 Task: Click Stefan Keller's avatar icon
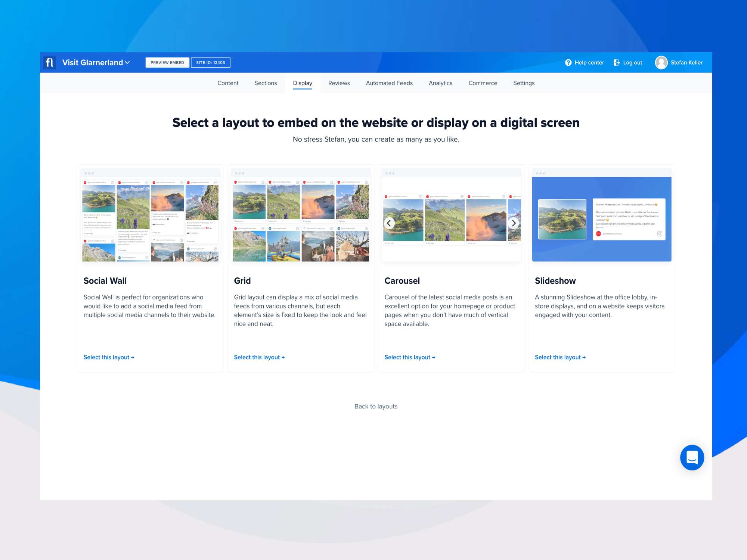[661, 63]
